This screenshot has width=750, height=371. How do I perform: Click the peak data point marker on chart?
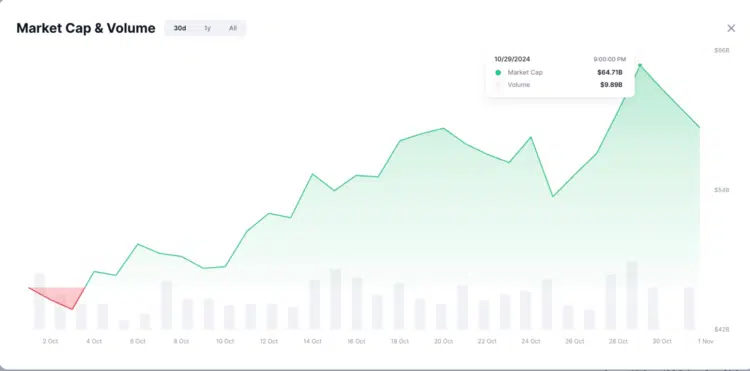pyautogui.click(x=640, y=65)
